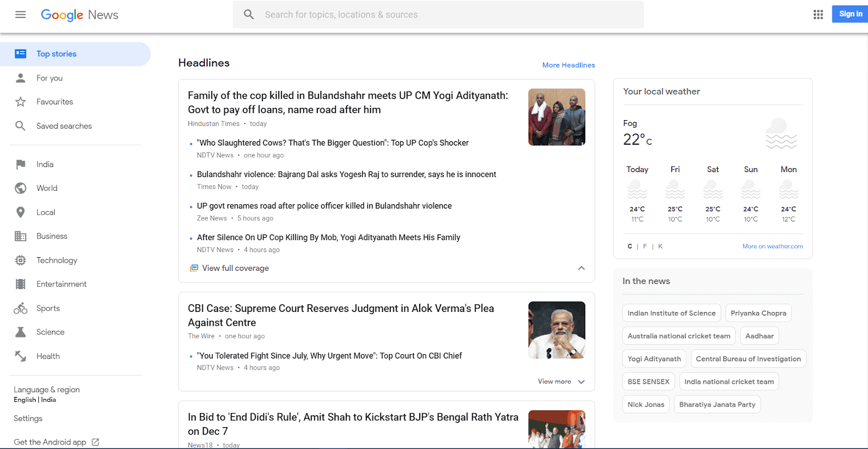The width and height of the screenshot is (868, 449).
Task: Open 'Who Slaughtered Cows' NDTV article
Action: click(333, 143)
